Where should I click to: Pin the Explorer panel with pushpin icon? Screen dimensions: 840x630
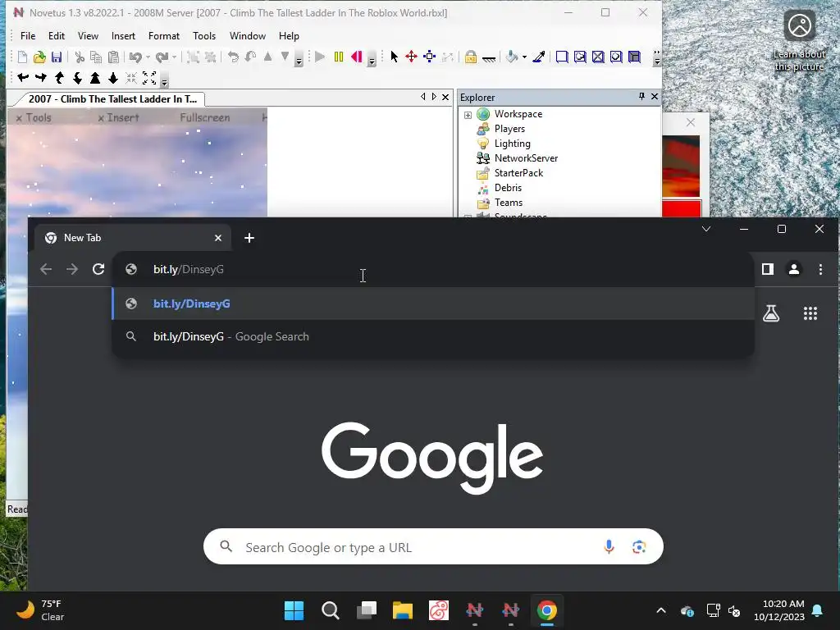641,97
